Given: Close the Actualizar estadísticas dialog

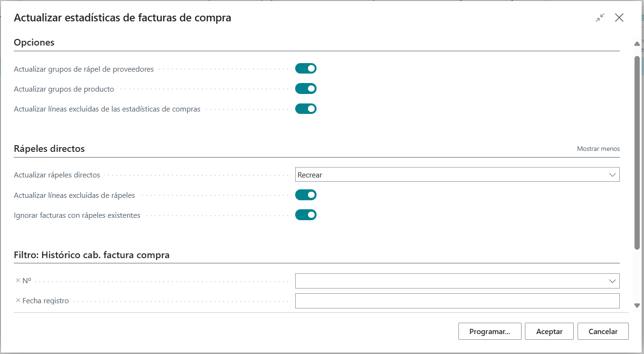Looking at the screenshot, I should (x=619, y=18).
